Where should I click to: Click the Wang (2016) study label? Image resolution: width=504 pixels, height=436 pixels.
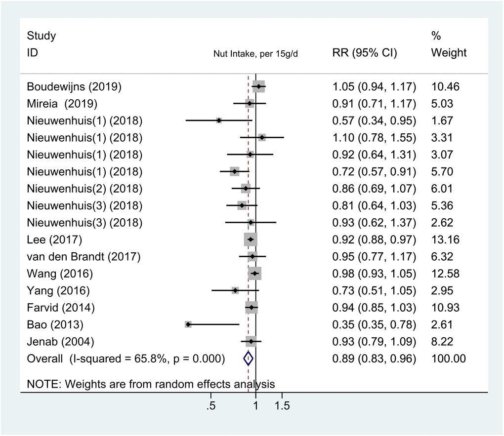pos(60,274)
